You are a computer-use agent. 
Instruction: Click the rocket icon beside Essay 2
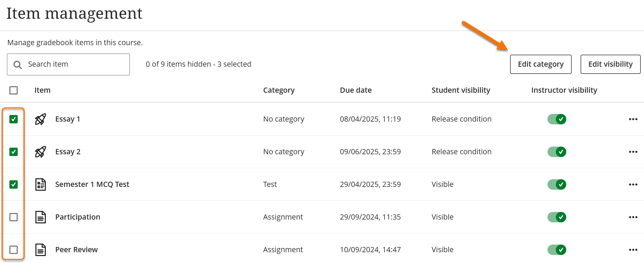(x=40, y=152)
